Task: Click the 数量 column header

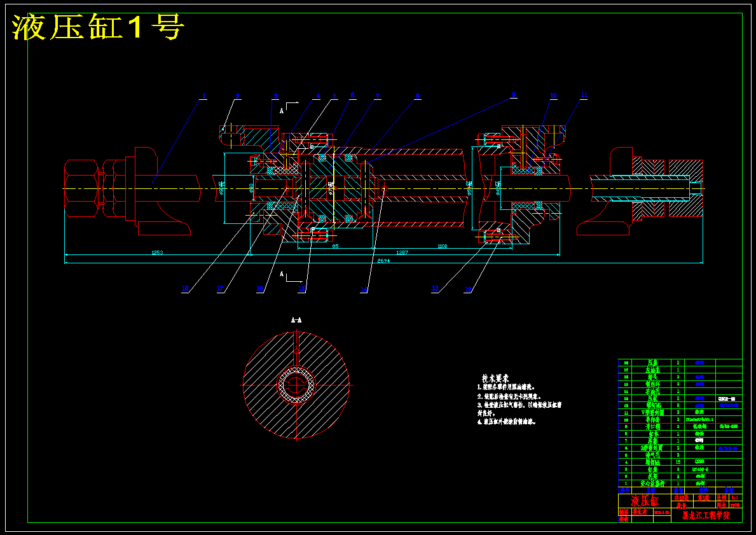Action: click(x=678, y=490)
